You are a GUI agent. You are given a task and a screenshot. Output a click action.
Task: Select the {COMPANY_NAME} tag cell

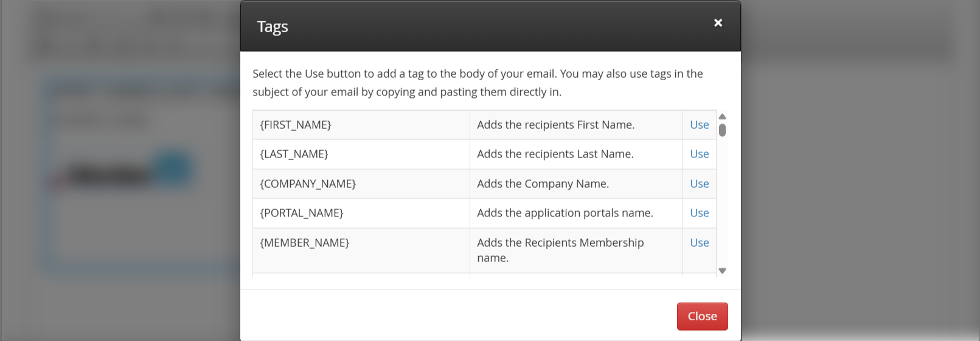pos(308,184)
